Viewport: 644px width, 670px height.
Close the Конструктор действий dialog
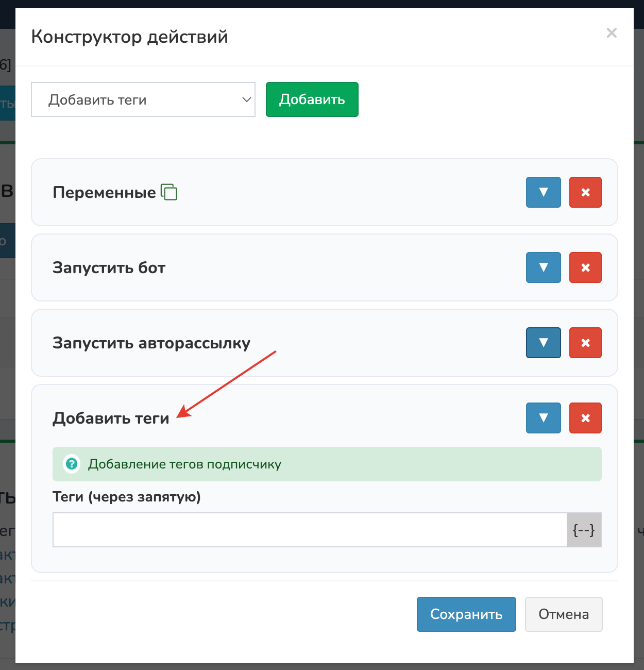click(612, 33)
